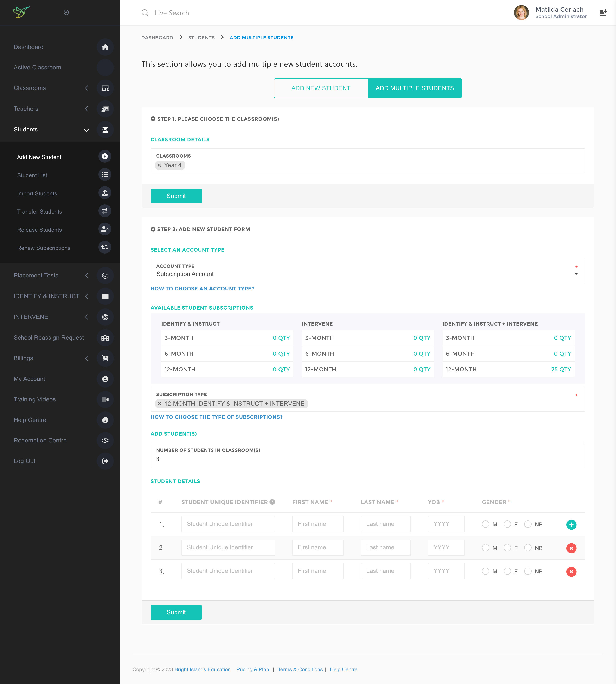Select F gender for student 2
This screenshot has width=616, height=684.
[x=507, y=548]
